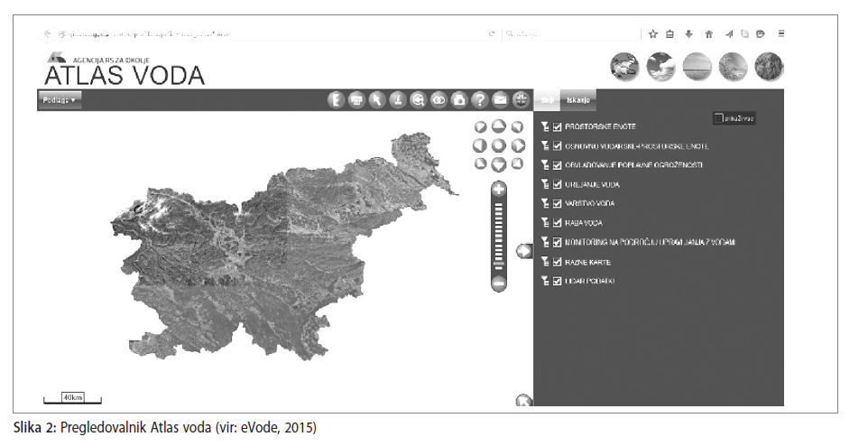The height and width of the screenshot is (446, 868).
Task: Select the clouds-themed header circle
Action: click(660, 67)
